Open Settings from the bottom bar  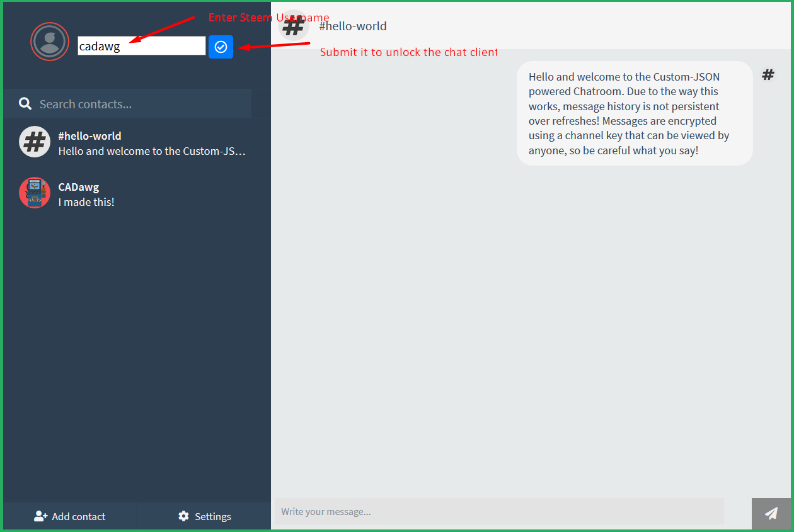pyautogui.click(x=205, y=516)
